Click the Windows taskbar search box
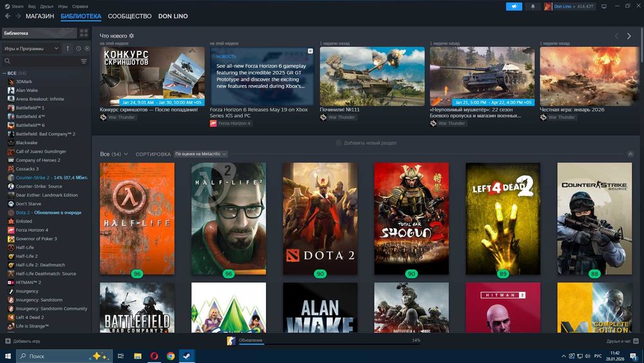644x363 pixels. (x=64, y=356)
